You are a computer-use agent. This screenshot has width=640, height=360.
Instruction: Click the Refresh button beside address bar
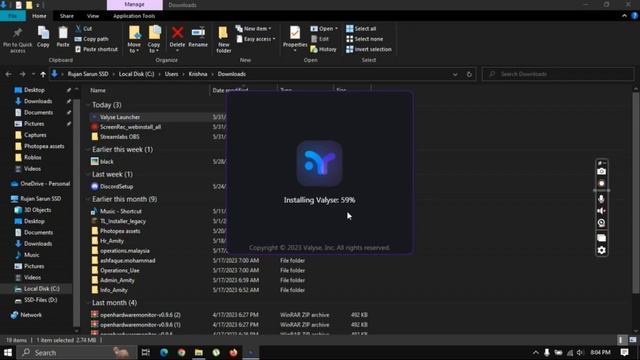tap(469, 74)
